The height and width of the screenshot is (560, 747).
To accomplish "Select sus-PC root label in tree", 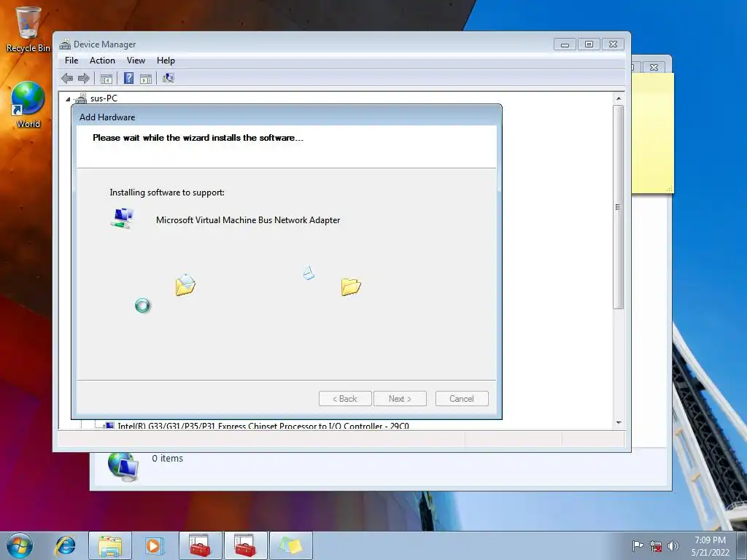I will [x=104, y=98].
